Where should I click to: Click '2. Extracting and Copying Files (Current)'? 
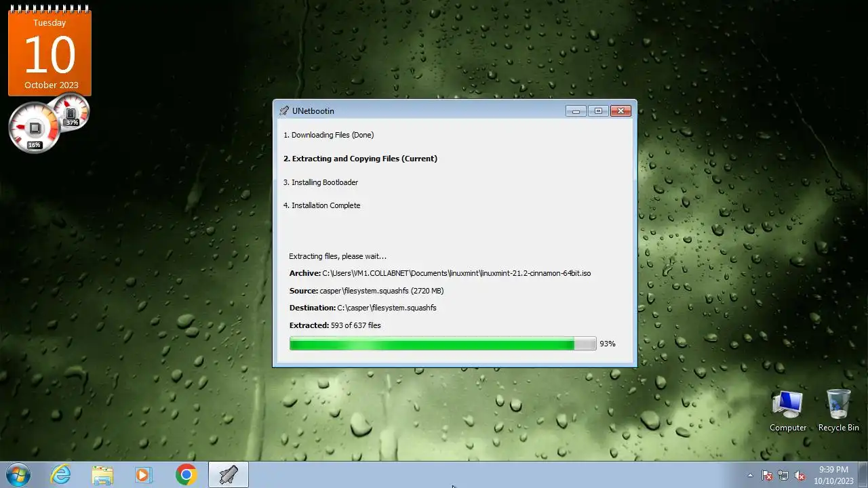(360, 159)
